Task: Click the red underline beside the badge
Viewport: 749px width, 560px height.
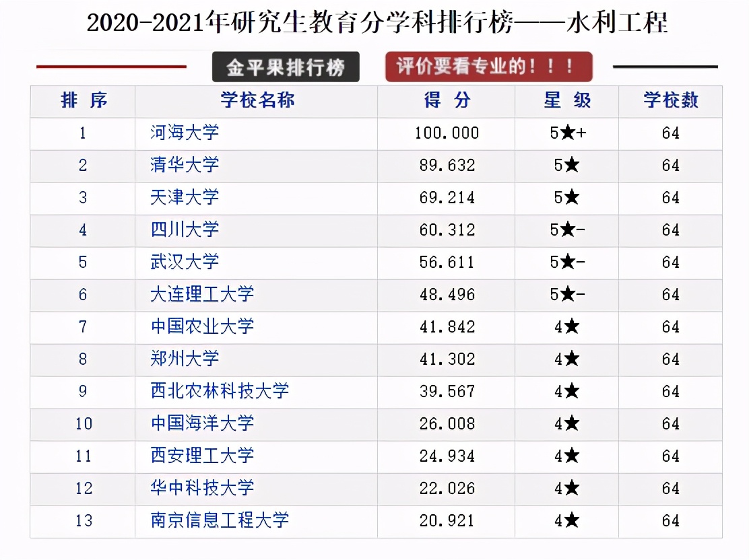Action: (x=112, y=67)
